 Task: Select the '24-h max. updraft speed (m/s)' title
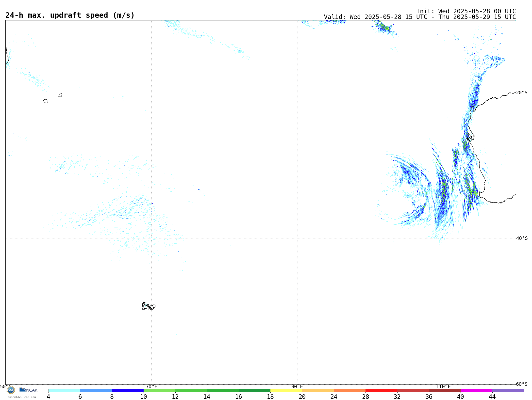coord(70,15)
